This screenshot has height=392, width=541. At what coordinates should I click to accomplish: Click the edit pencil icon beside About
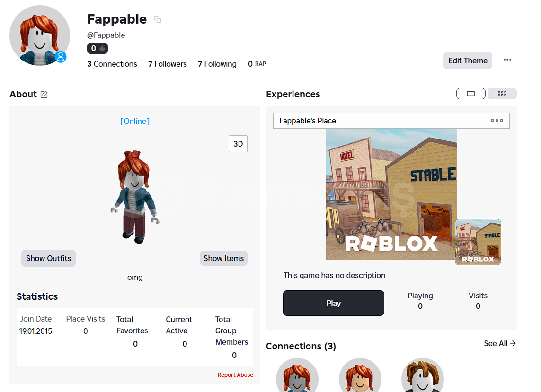44,95
